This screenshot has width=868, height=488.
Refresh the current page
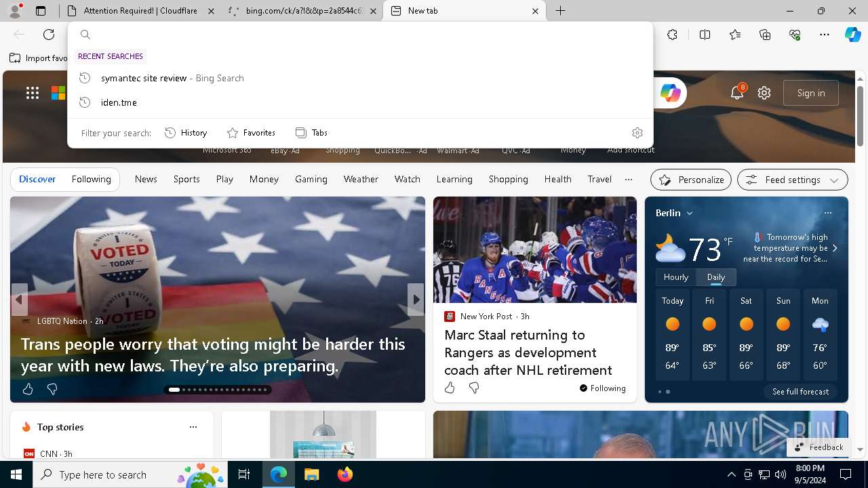[49, 35]
